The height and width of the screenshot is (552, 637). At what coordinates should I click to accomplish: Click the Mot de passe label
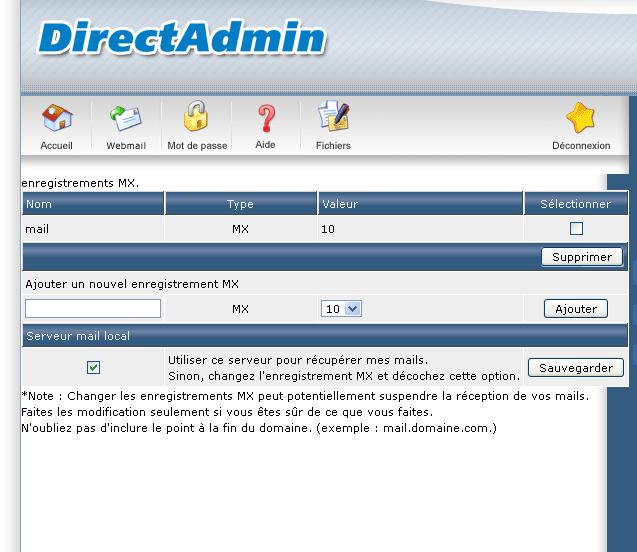(197, 145)
